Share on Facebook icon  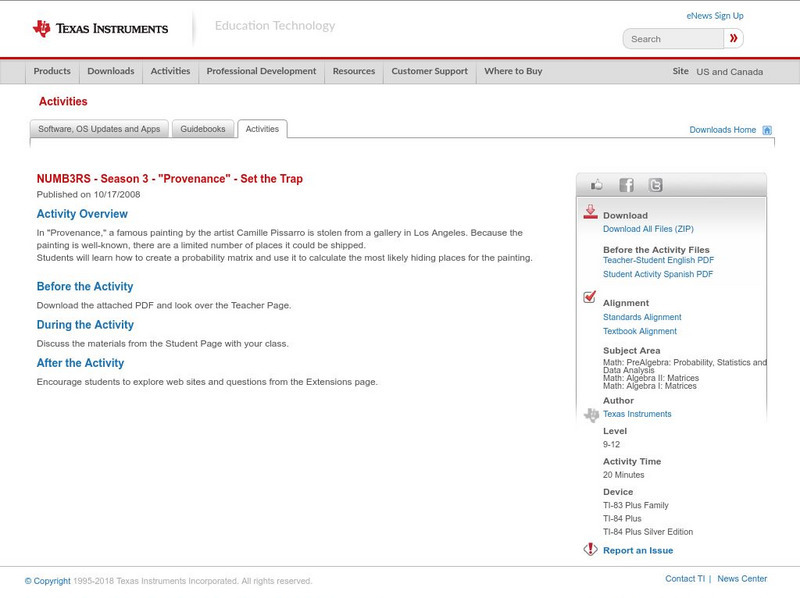(626, 185)
